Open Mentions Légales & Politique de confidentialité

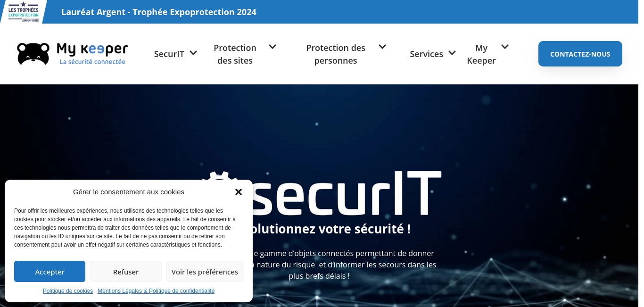(156, 291)
